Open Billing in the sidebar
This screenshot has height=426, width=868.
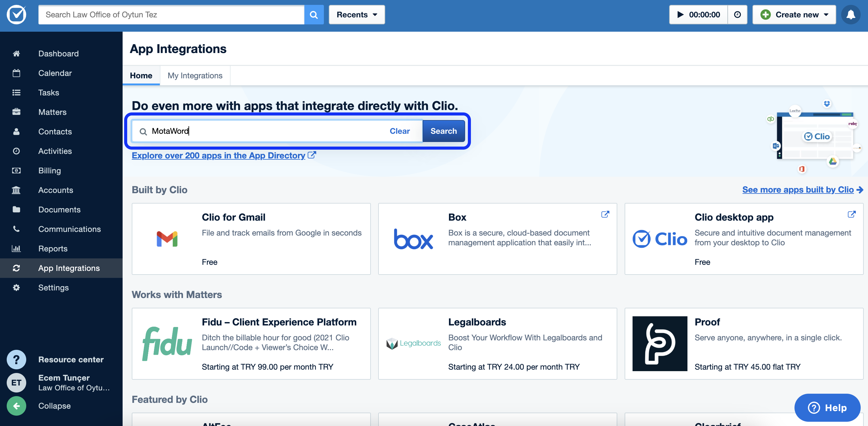49,170
